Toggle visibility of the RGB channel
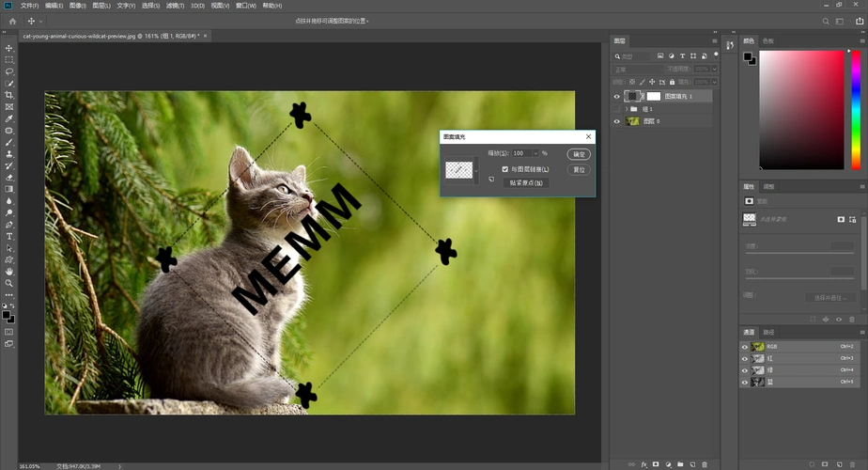868x470 pixels. pos(745,347)
